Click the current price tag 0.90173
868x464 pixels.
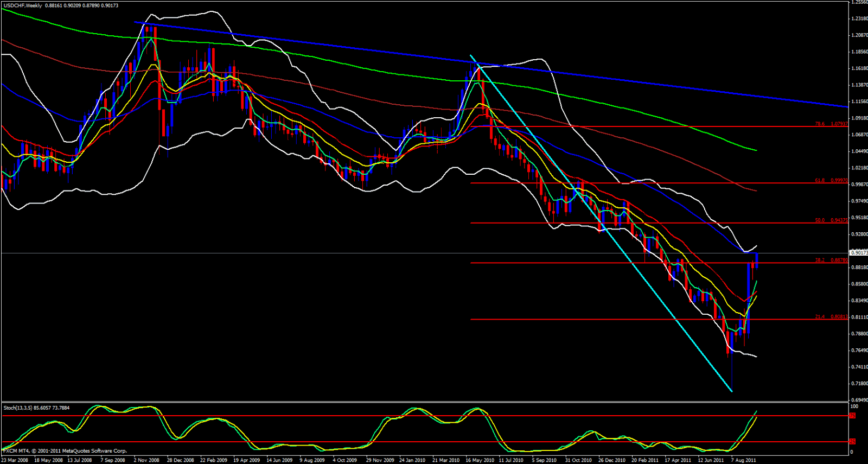(859, 252)
